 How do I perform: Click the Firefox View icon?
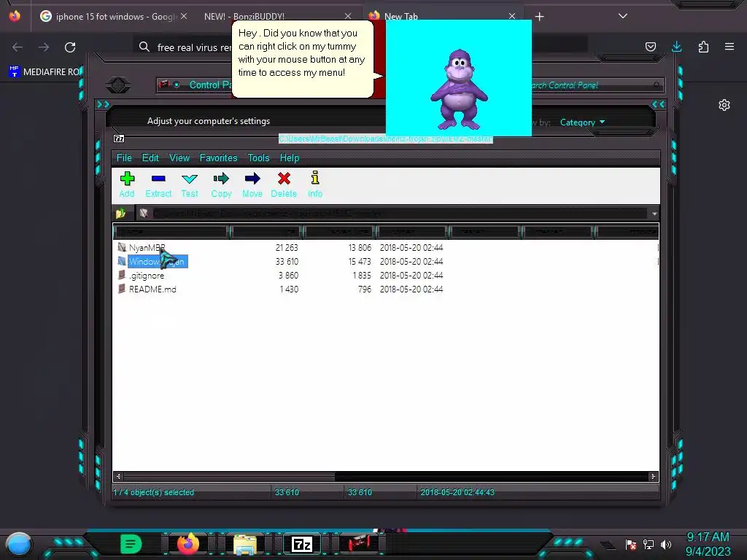(15, 16)
